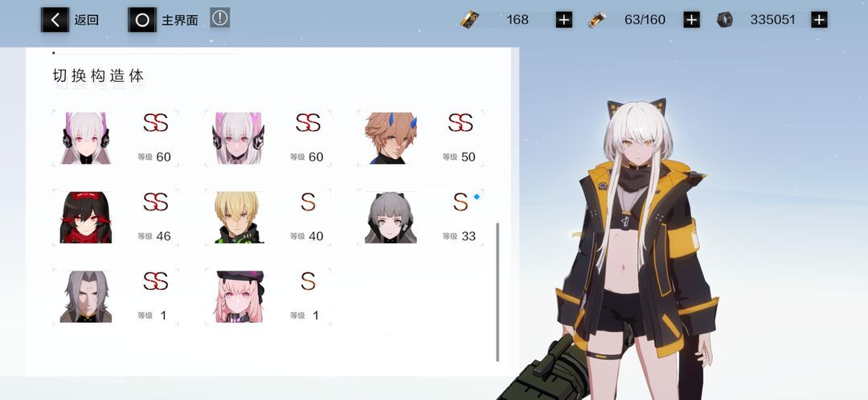Add nuts currency with the 335051 plus button
The height and width of the screenshot is (400, 868).
click(819, 20)
